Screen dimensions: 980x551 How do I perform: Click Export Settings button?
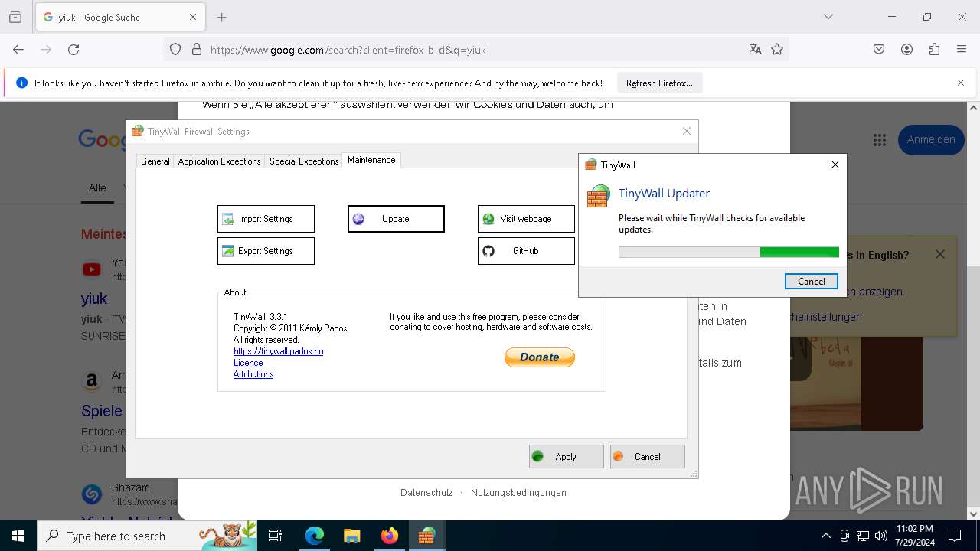click(x=266, y=251)
